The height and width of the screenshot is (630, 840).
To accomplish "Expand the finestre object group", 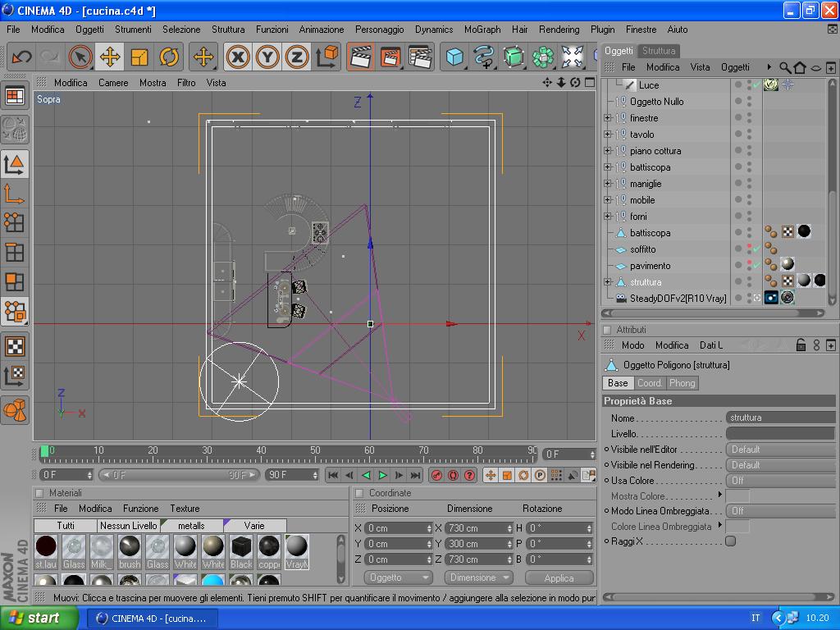I will point(608,118).
